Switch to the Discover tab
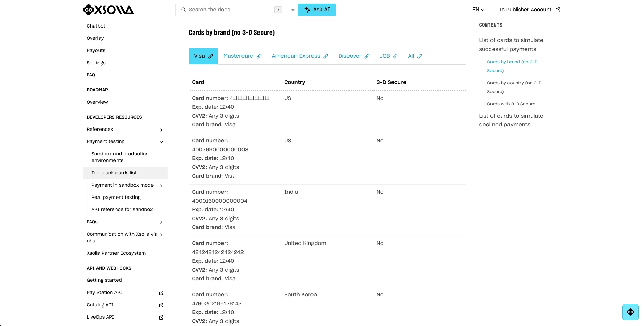644x326 pixels. (x=354, y=56)
